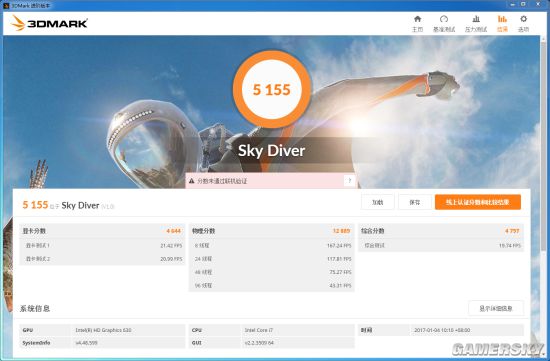The image size is (550, 361).
Task: Click the orange online validate and compare button
Action: tap(478, 202)
